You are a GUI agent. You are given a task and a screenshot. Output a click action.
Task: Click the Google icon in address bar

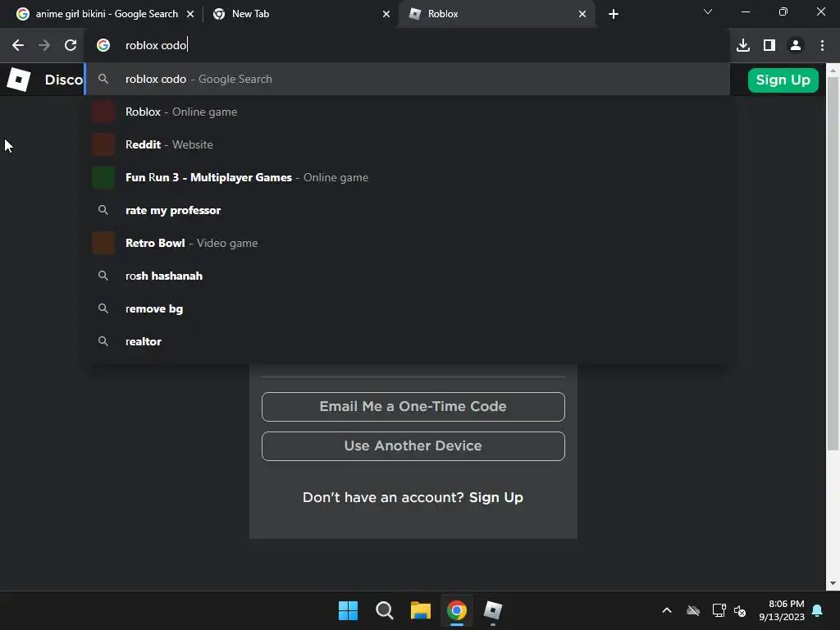click(x=103, y=46)
